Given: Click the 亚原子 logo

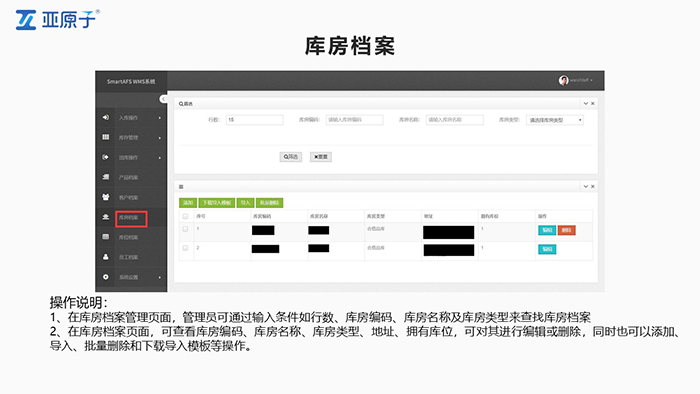Looking at the screenshot, I should 58,20.
